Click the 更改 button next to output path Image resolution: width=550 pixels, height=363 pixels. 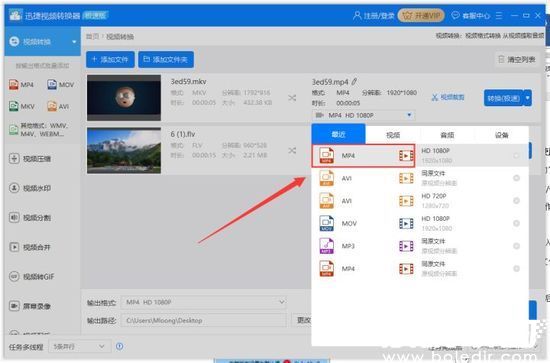pos(302,320)
